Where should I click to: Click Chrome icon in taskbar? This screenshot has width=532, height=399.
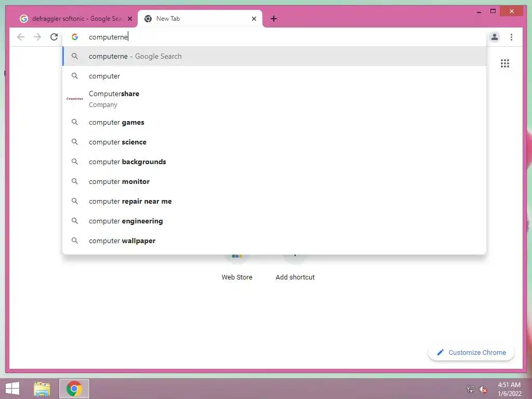coord(74,389)
